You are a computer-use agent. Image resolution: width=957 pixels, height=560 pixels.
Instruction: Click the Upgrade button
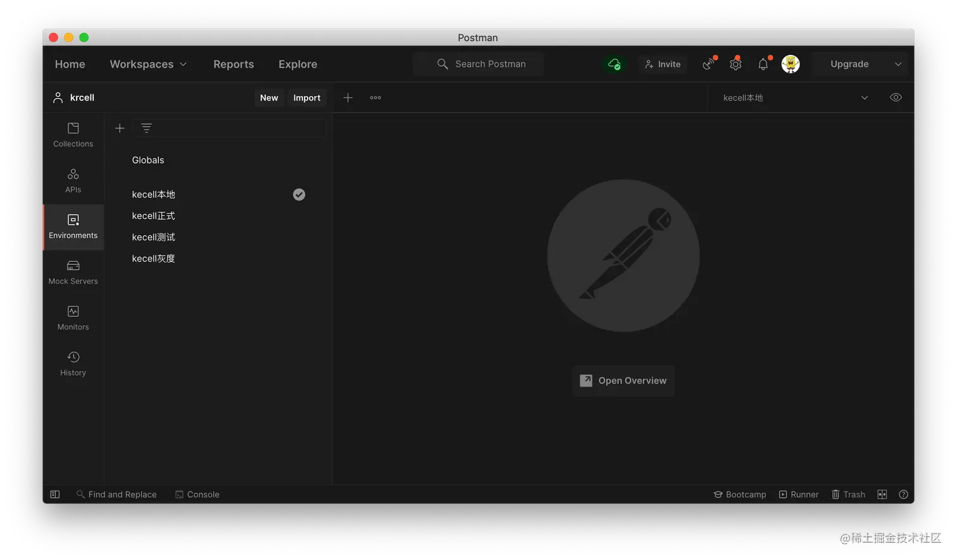(x=849, y=64)
